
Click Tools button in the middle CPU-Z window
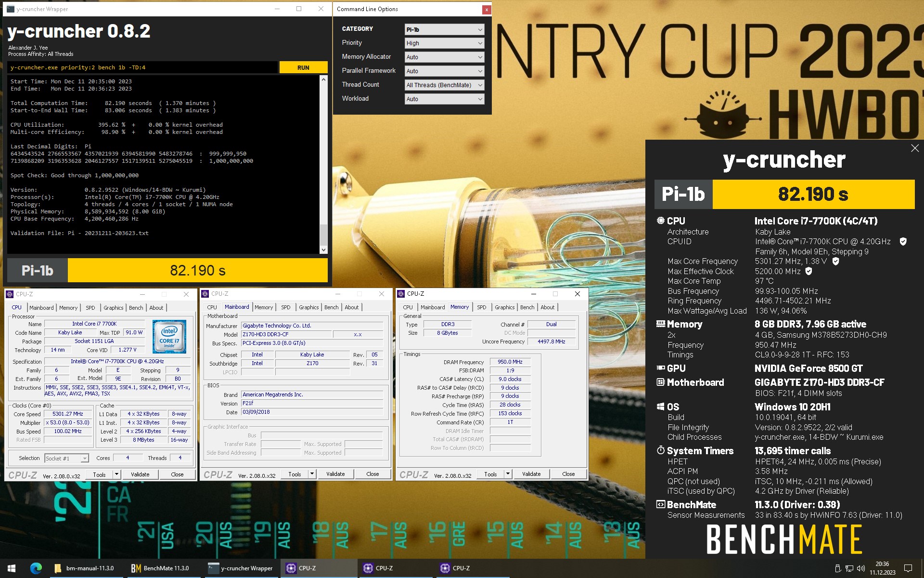point(295,474)
